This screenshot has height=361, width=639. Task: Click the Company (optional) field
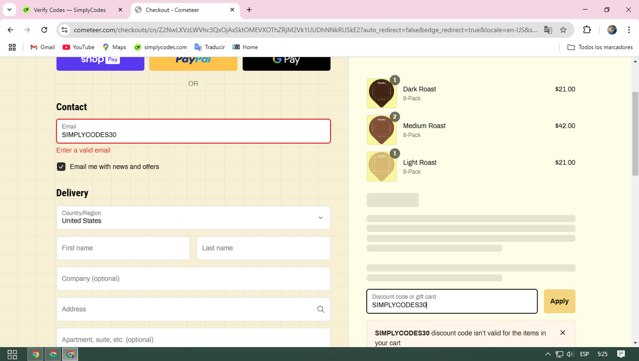pyautogui.click(x=193, y=279)
